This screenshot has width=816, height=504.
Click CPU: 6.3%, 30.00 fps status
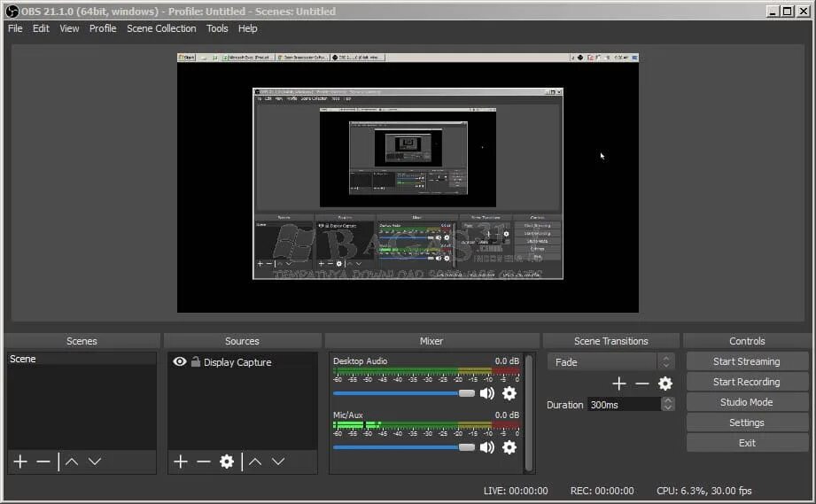(704, 491)
